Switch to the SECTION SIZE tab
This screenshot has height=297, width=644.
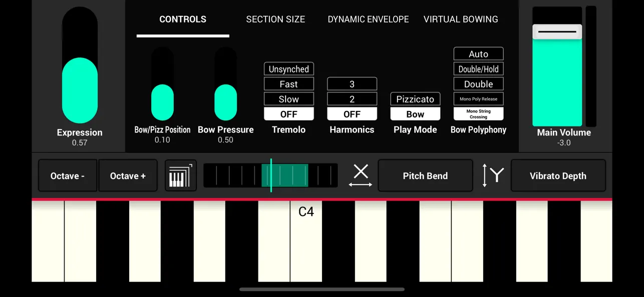[275, 19]
